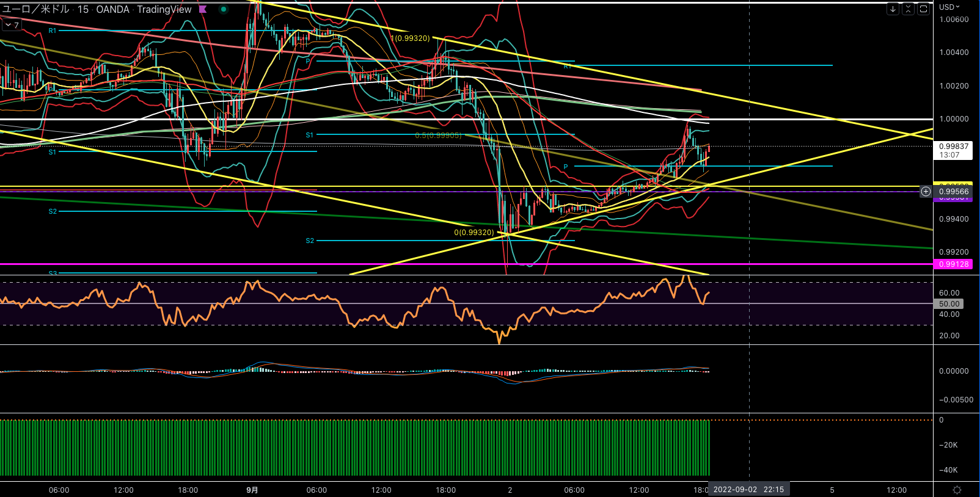Click the white 1.00000 horizontal line

(794, 119)
